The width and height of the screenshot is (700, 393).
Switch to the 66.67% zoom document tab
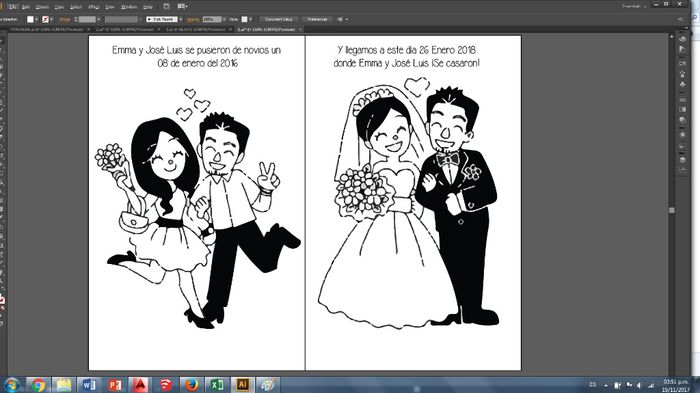pos(195,29)
